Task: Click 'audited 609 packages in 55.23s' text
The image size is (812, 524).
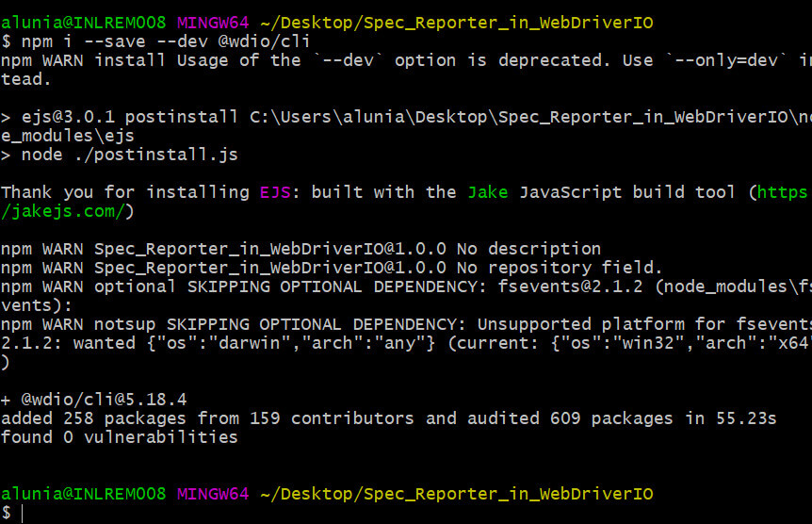Action: click(622, 418)
